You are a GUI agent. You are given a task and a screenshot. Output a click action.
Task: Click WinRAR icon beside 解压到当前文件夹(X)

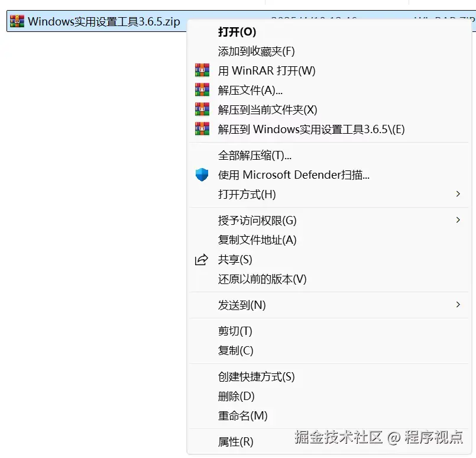202,109
